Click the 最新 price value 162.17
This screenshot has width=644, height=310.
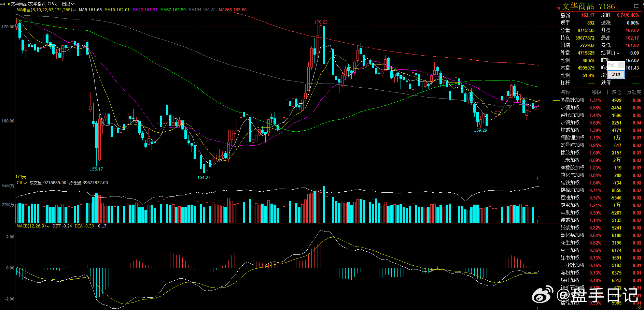(588, 15)
